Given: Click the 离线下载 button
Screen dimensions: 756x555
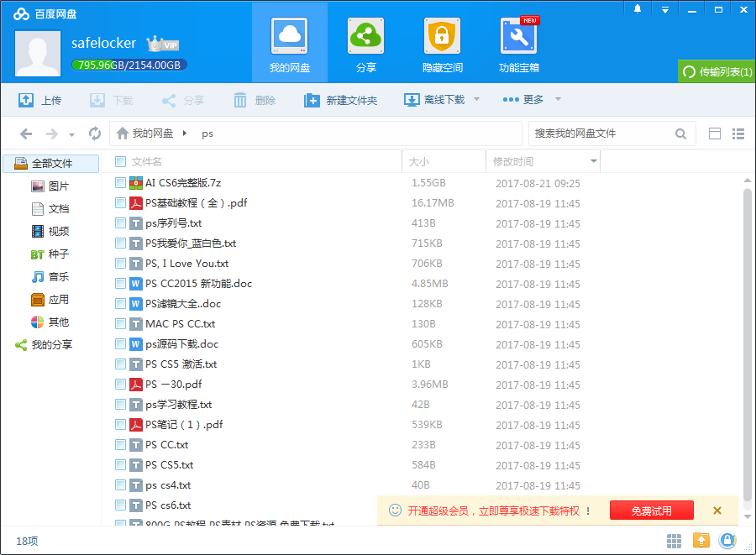Looking at the screenshot, I should tap(434, 100).
